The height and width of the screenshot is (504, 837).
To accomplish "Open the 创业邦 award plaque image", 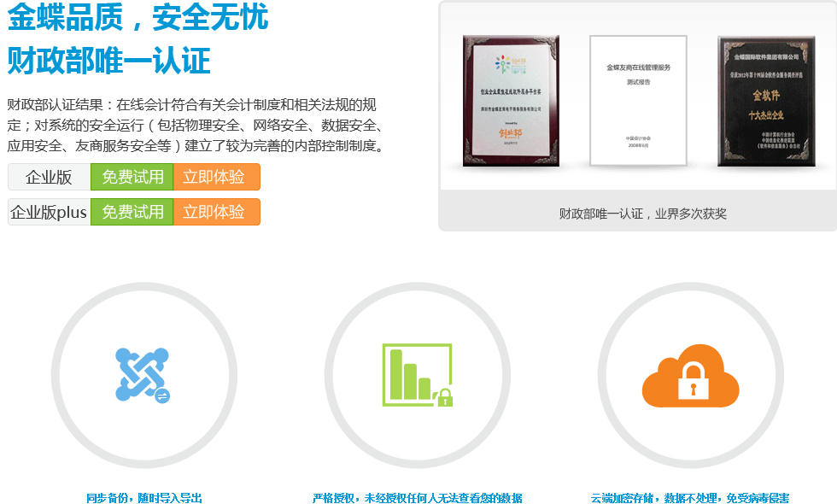I will 511,101.
